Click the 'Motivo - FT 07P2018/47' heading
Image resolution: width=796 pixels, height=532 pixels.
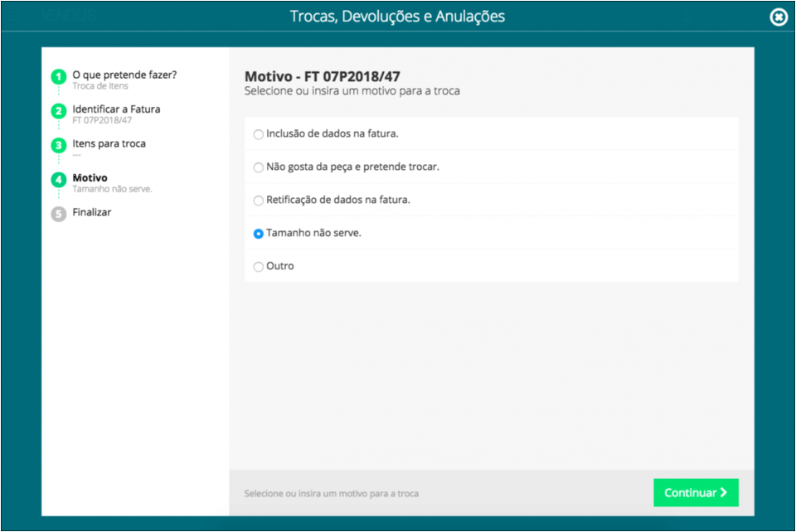[323, 76]
